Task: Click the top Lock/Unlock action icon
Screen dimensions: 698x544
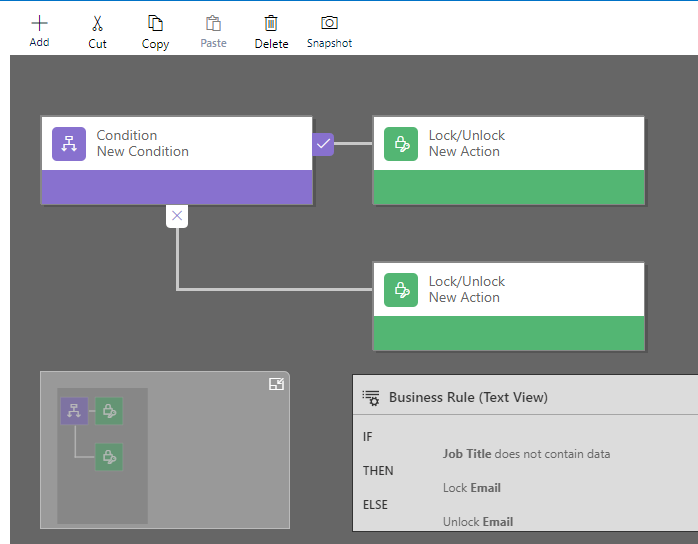Action: point(401,144)
